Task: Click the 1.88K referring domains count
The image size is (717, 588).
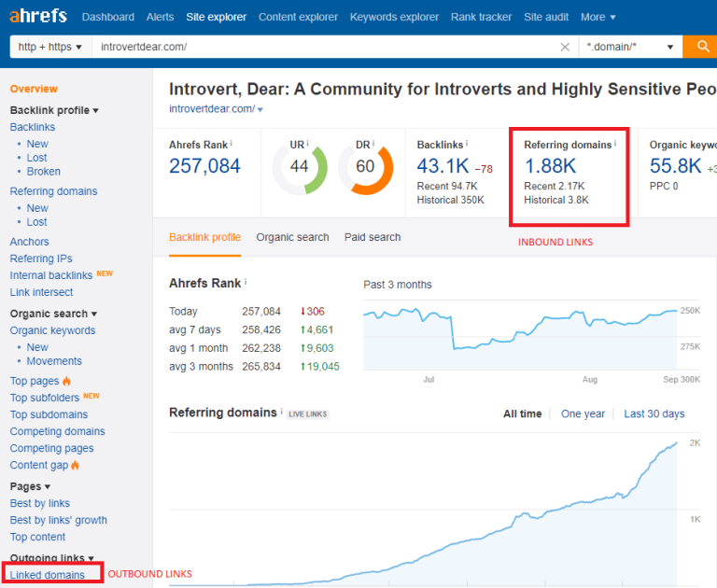Action: point(550,166)
